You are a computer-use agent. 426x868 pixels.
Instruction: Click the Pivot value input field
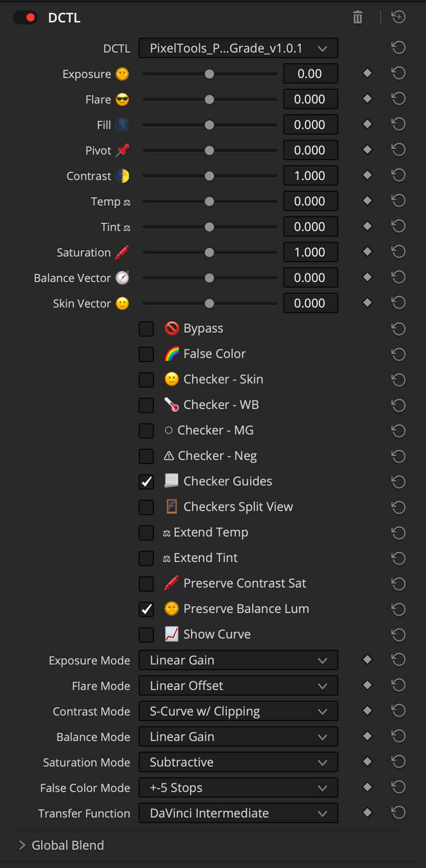(x=310, y=150)
